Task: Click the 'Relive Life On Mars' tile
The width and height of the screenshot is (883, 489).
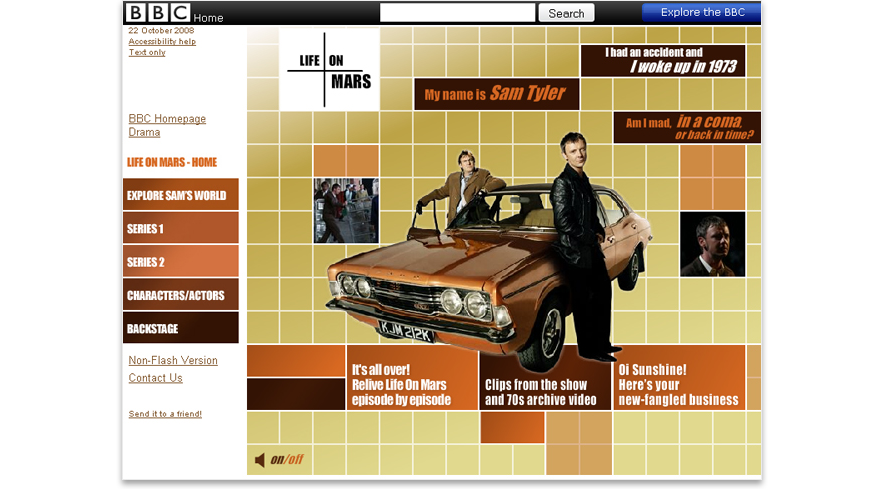Action: pyautogui.click(x=412, y=377)
